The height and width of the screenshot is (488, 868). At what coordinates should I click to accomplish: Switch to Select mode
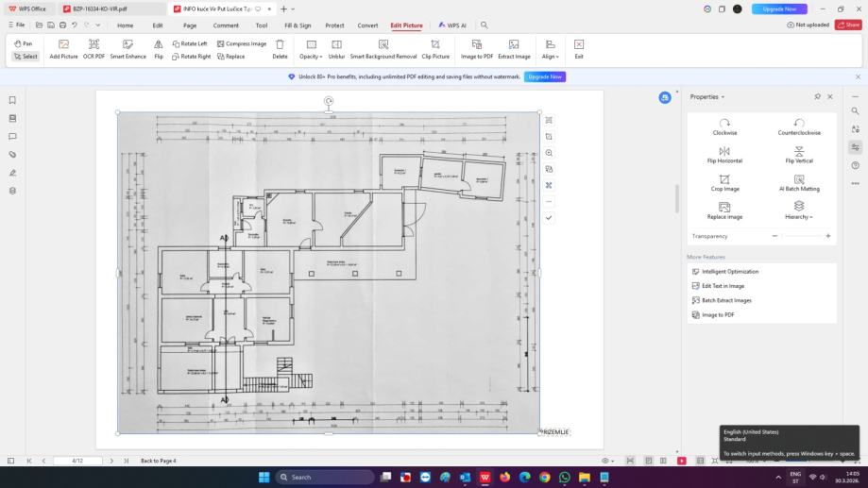(x=26, y=57)
